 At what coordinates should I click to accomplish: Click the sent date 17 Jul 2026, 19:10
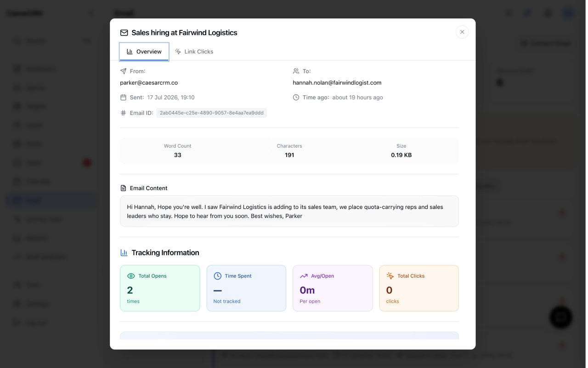[171, 98]
